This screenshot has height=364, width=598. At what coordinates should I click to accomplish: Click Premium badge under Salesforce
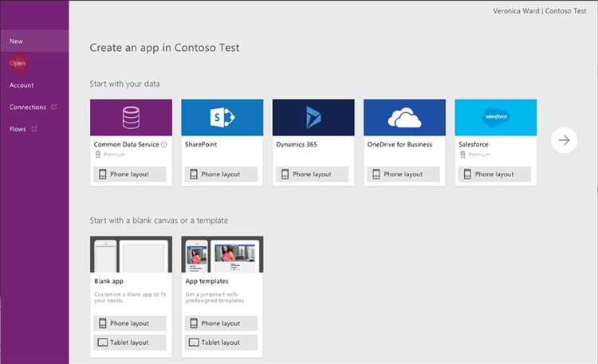click(x=475, y=155)
